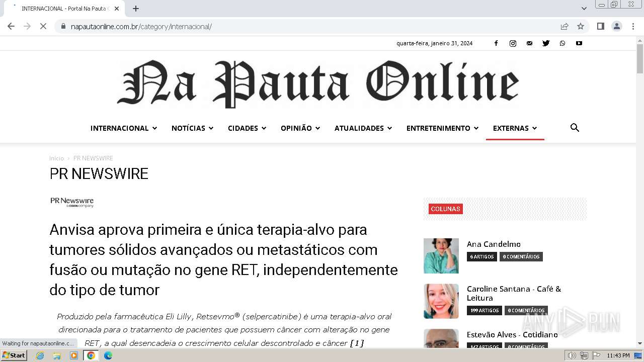
Task: Open Caroline Santana - Café & Leitura column
Action: click(x=514, y=293)
